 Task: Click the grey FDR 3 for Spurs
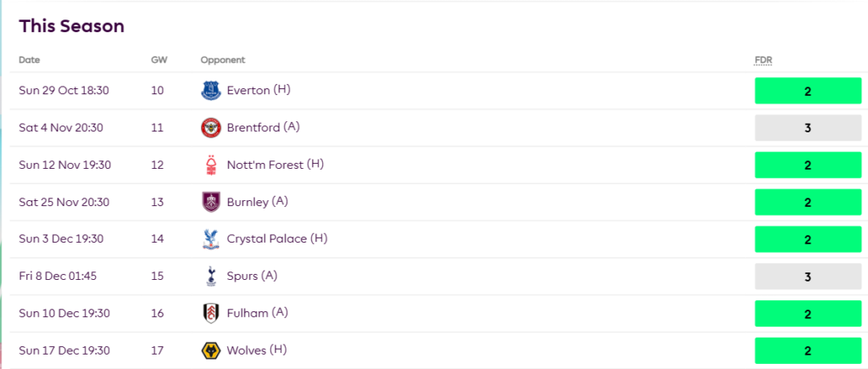click(x=808, y=277)
